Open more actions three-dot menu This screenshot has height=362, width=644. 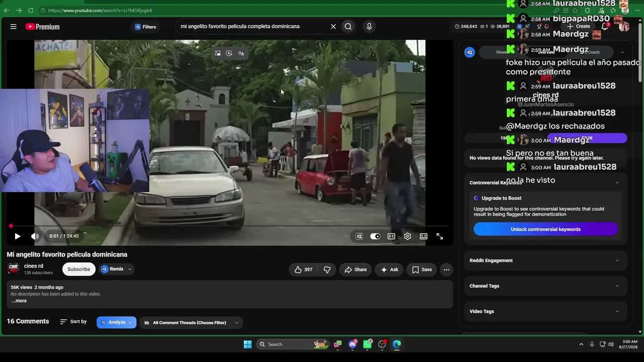tap(446, 269)
